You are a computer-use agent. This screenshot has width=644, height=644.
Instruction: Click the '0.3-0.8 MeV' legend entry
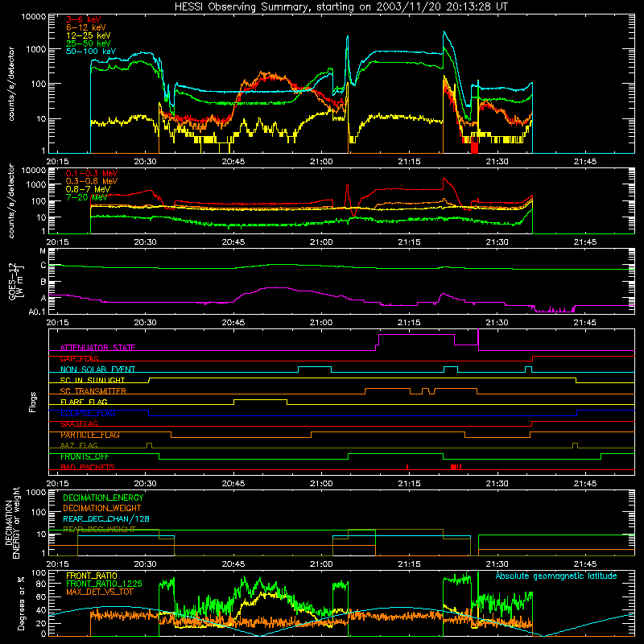pyautogui.click(x=92, y=181)
